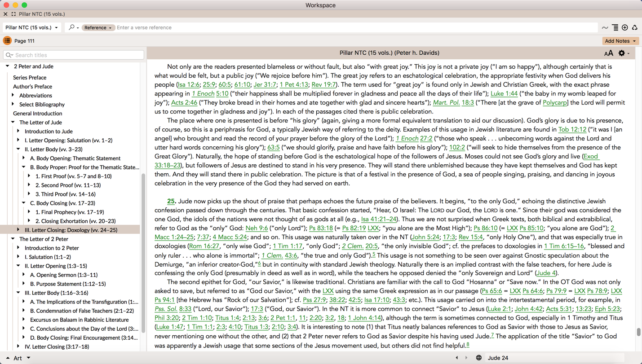Click the globe icon beside Jude 24
This screenshot has width=642, height=364.
[x=479, y=358]
